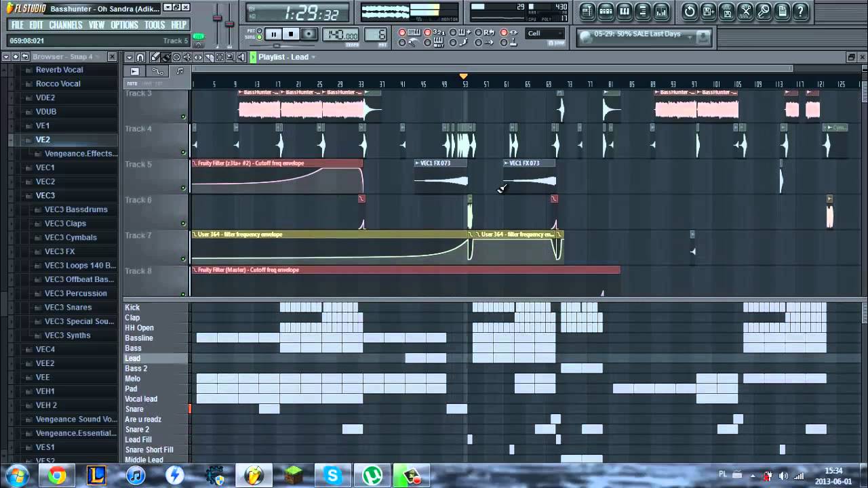The image size is (868, 488).
Task: Click the master pitch slider knob
Action: pos(229,24)
